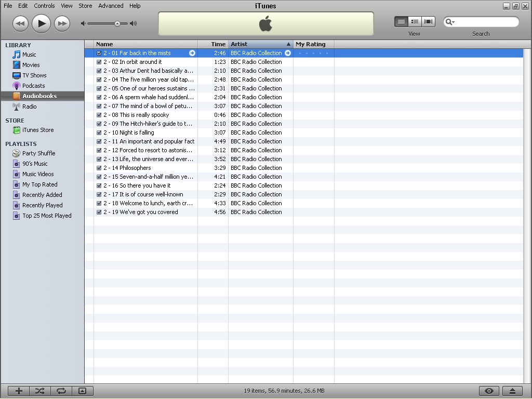The image size is (532, 399).
Task: Open the Edit menu
Action: [23, 6]
